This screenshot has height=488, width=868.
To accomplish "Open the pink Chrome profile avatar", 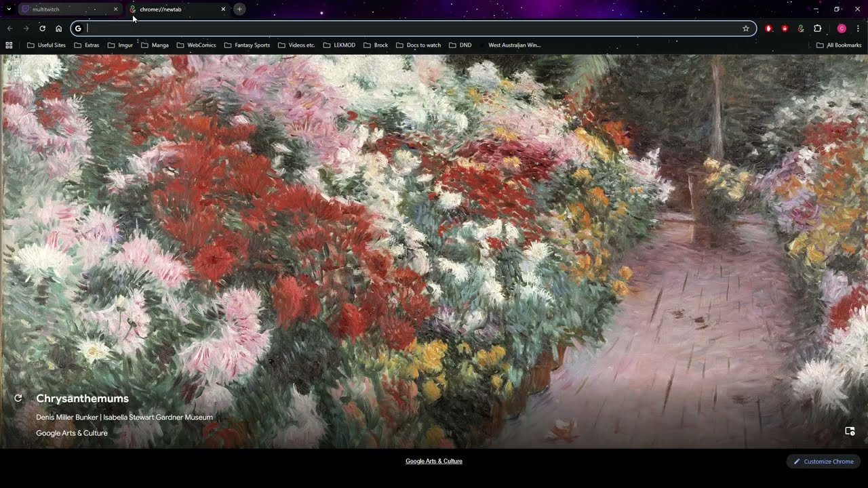I will pos(842,28).
